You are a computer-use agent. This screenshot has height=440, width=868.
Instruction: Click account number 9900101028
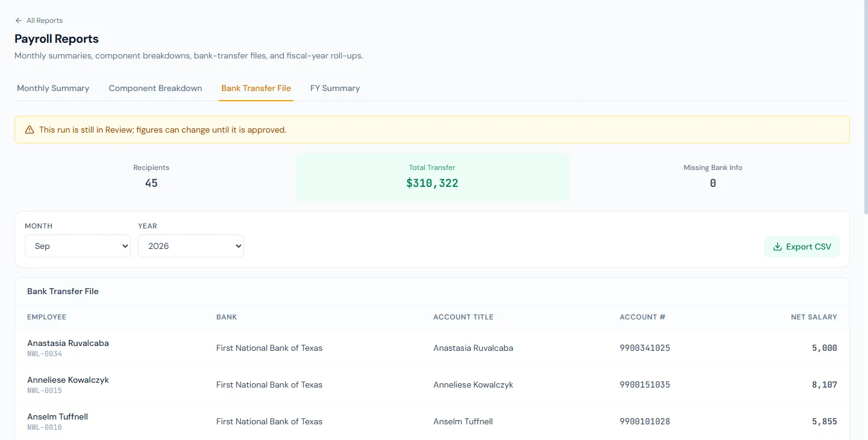[645, 421]
